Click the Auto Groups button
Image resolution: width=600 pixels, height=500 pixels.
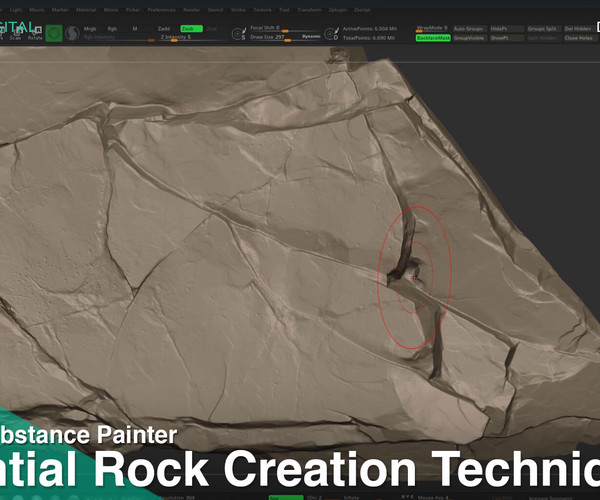pos(468,29)
